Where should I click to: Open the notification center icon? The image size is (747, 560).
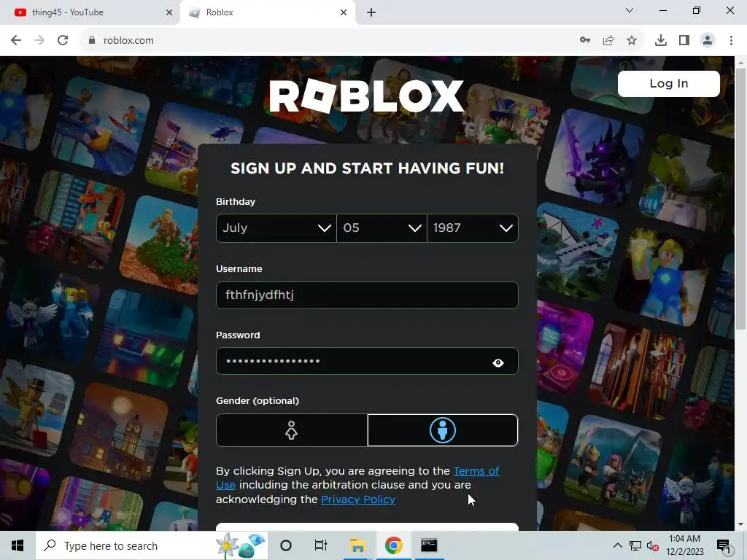(x=724, y=547)
